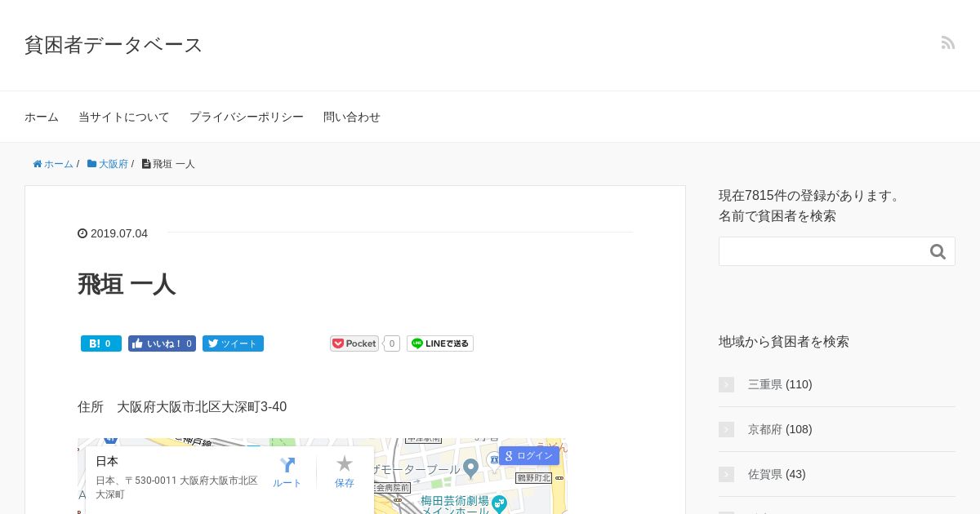The width and height of the screenshot is (980, 514).
Task: Send the page with LINEで送る
Action: coord(440,343)
